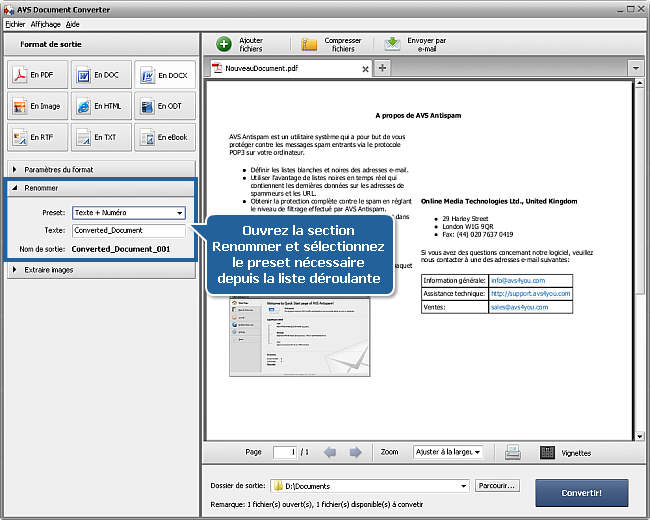650x520 pixels.
Task: Toggle the Vignettes thumbnails view
Action: (547, 452)
